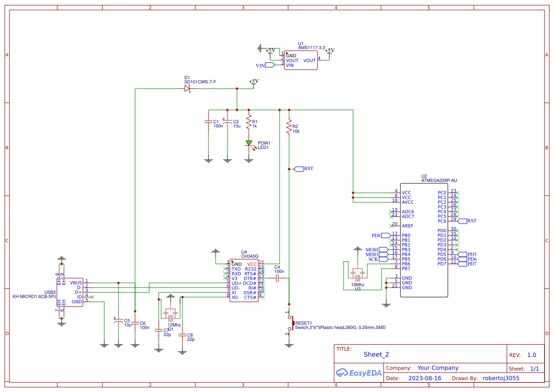Click the date field showing 2023-08-16
This screenshot has width=554, height=392.
point(424,378)
